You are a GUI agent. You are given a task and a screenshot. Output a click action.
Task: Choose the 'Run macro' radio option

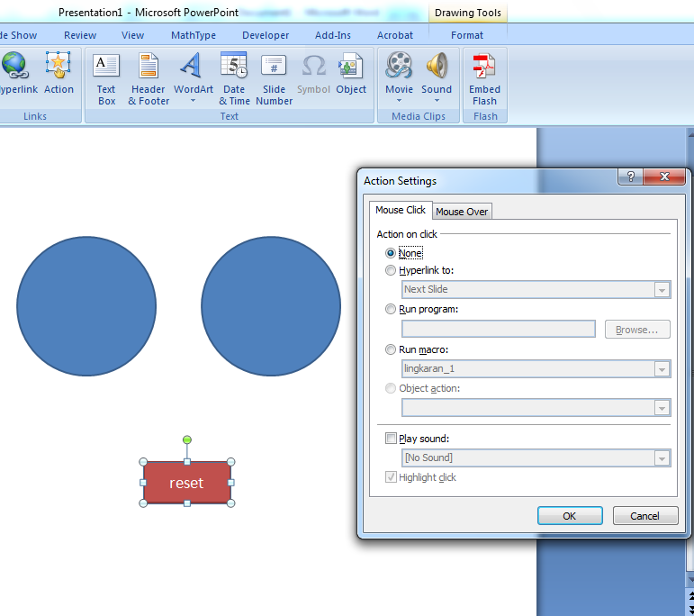(x=391, y=349)
